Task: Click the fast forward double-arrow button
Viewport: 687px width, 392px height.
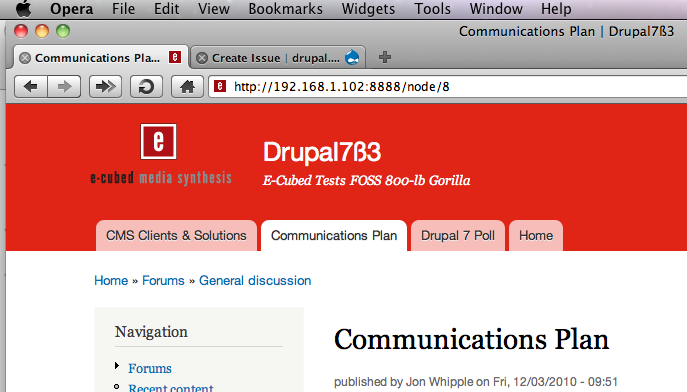Action: pyautogui.click(x=106, y=86)
